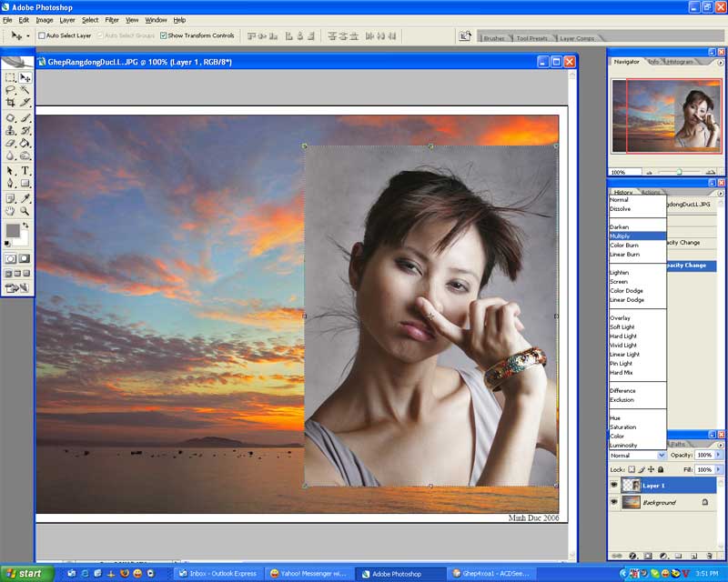Select the Paint Bucket tool
This screenshot has width=728, height=582.
pos(25,143)
